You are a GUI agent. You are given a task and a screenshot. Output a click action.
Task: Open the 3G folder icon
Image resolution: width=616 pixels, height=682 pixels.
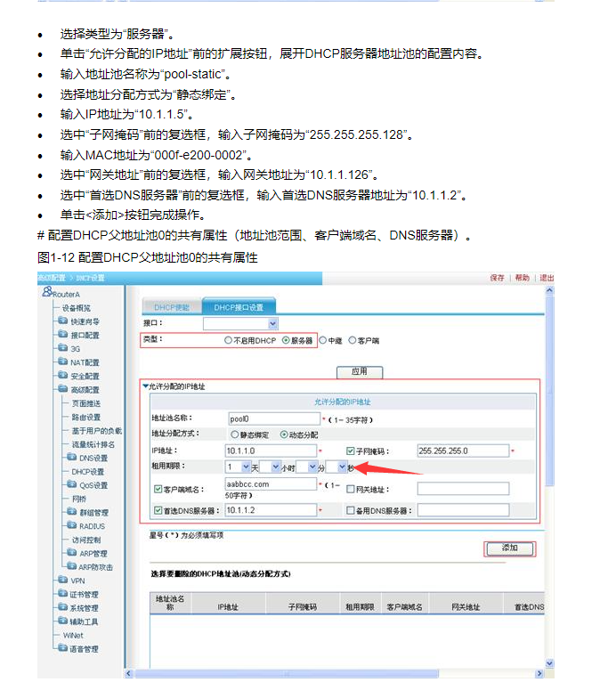pyautogui.click(x=63, y=348)
